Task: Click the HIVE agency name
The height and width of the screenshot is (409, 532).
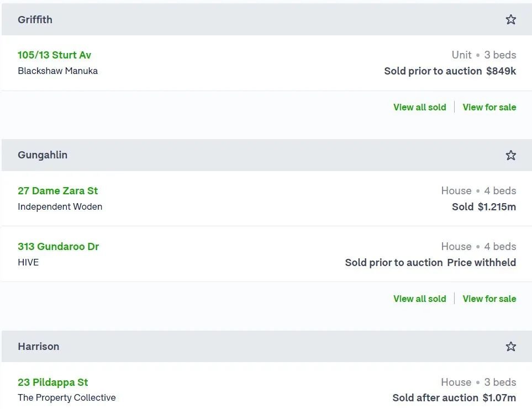Action: coord(28,262)
